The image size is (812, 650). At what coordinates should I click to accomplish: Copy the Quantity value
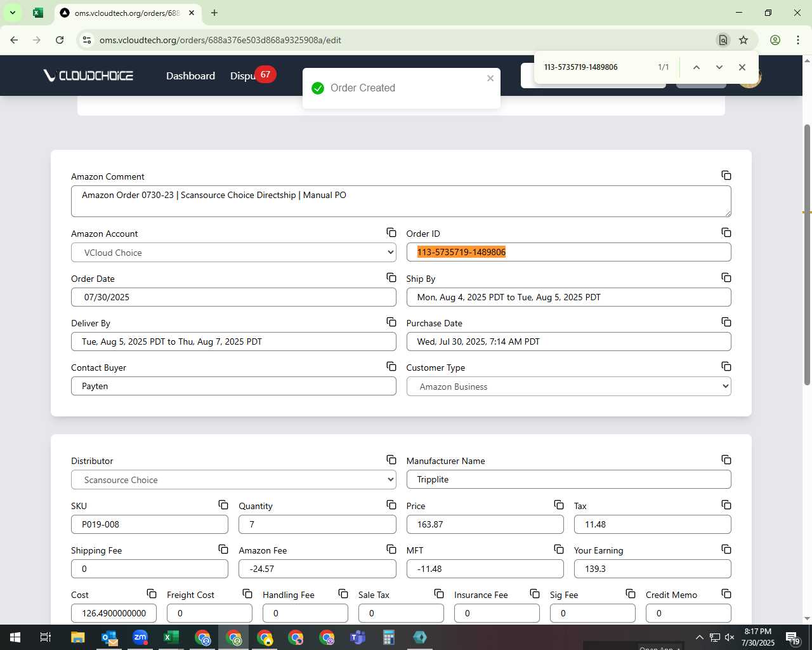coord(391,505)
